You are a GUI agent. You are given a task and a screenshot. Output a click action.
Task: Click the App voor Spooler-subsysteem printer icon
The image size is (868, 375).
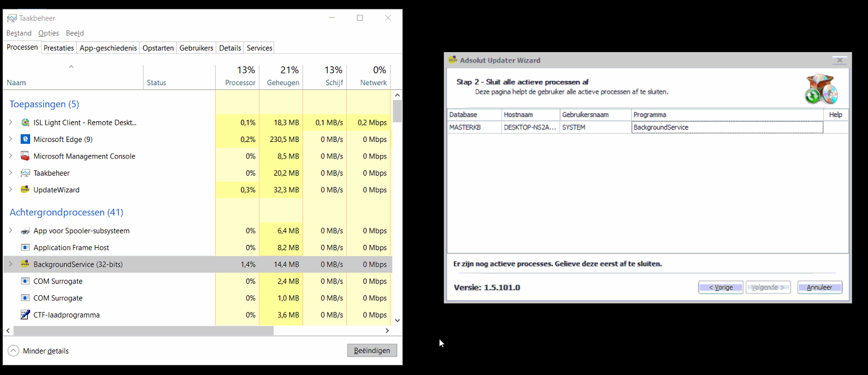click(x=25, y=231)
